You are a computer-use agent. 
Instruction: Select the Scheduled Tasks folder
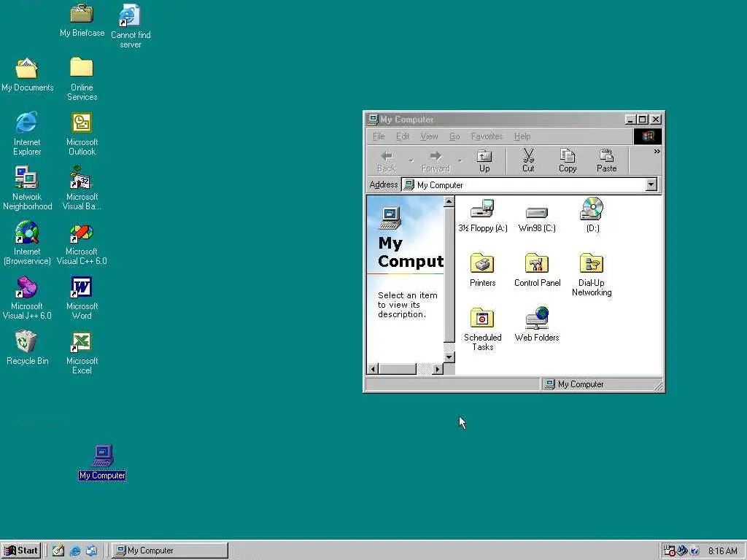[483, 330]
